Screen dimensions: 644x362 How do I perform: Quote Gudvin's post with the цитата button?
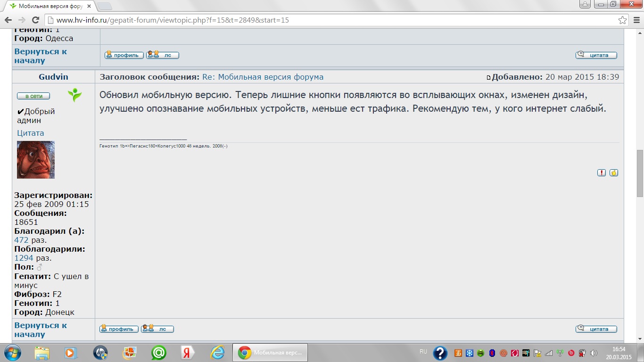596,329
